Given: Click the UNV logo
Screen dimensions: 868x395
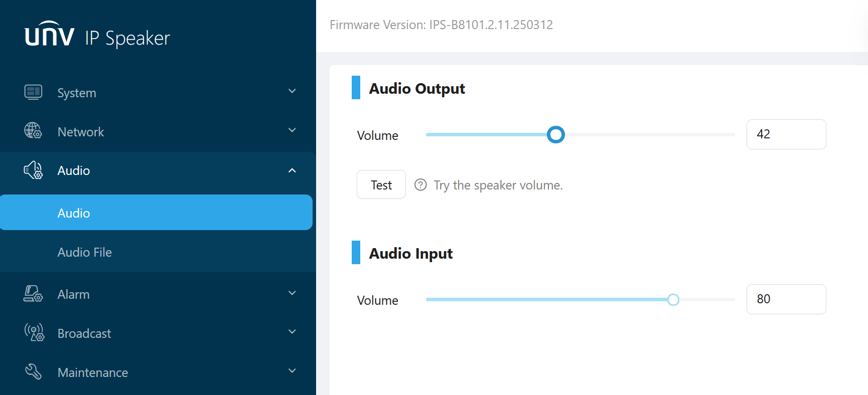Looking at the screenshot, I should [50, 34].
